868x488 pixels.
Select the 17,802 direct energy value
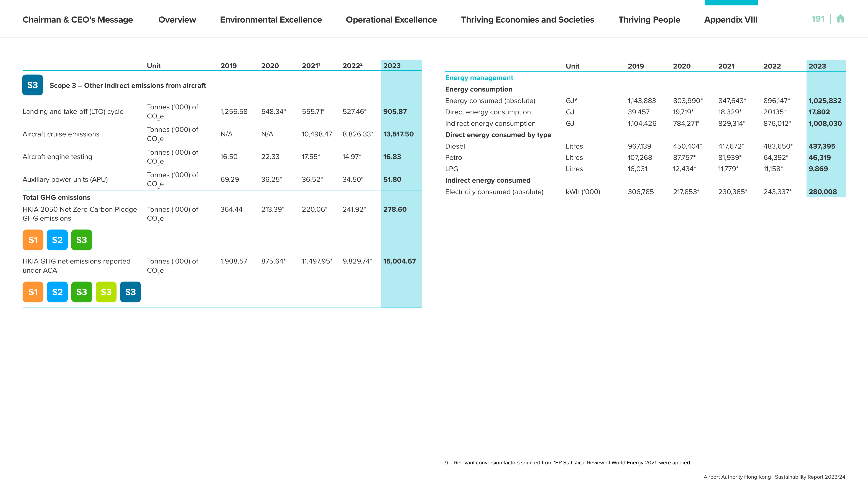[819, 112]
